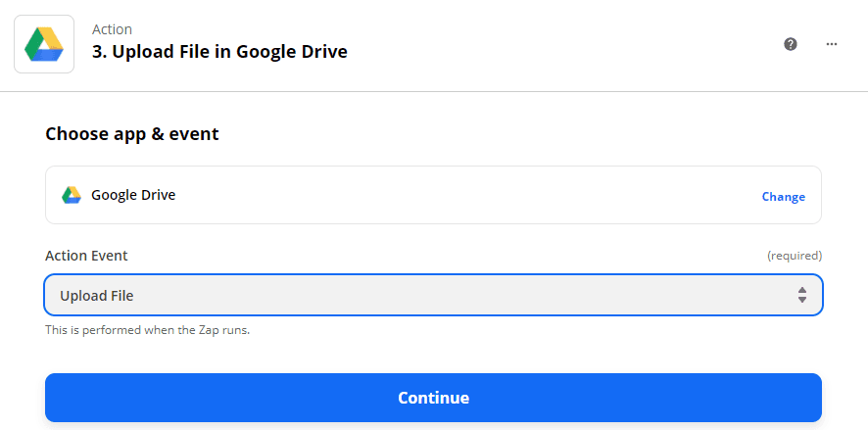Image resolution: width=868 pixels, height=430 pixels.
Task: Click the up arrow in Action Event selector
Action: click(x=802, y=290)
